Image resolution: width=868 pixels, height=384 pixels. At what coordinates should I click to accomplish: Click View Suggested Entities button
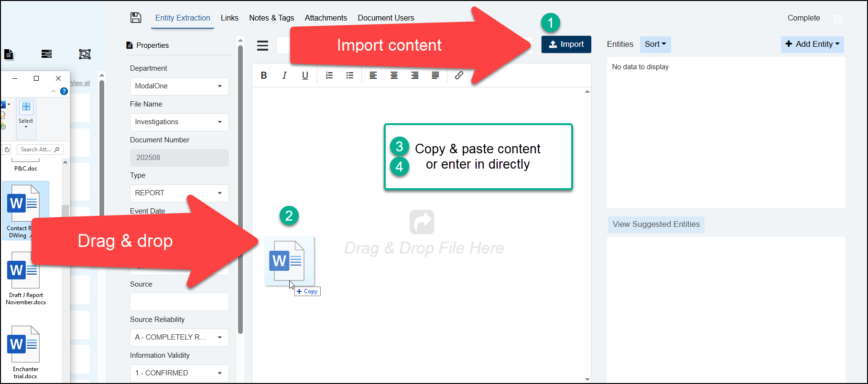pyautogui.click(x=656, y=224)
